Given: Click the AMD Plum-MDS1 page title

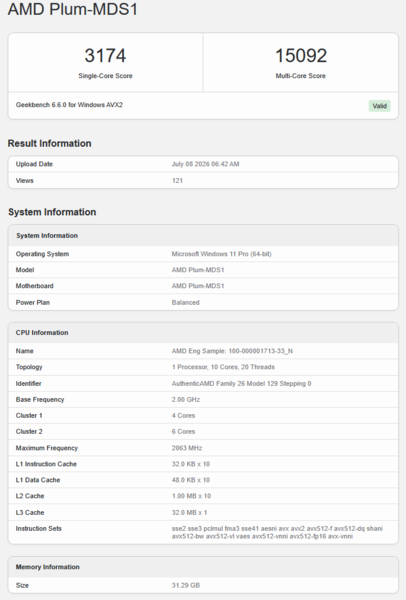Looking at the screenshot, I should tap(73, 9).
